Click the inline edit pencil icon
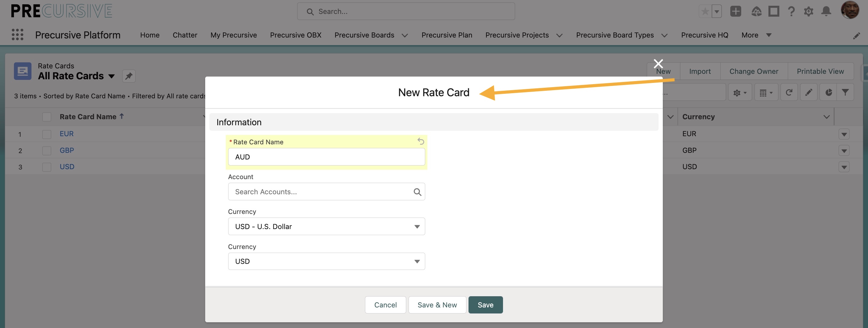The height and width of the screenshot is (328, 868). click(809, 92)
